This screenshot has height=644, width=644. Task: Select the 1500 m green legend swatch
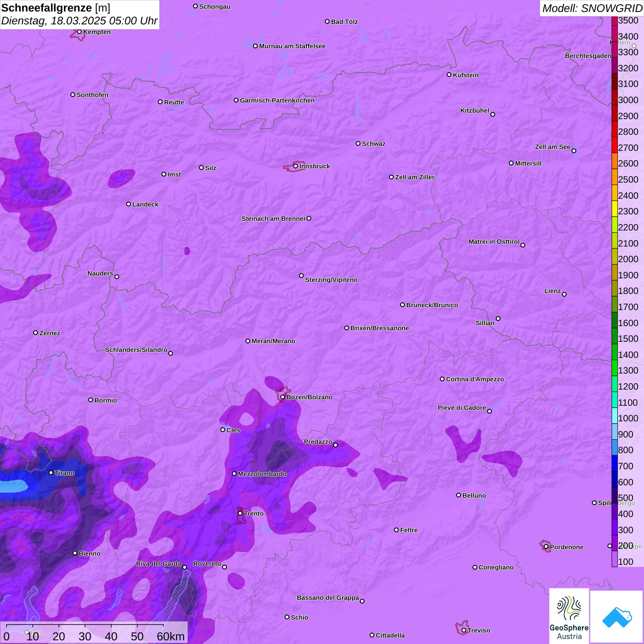(x=615, y=336)
